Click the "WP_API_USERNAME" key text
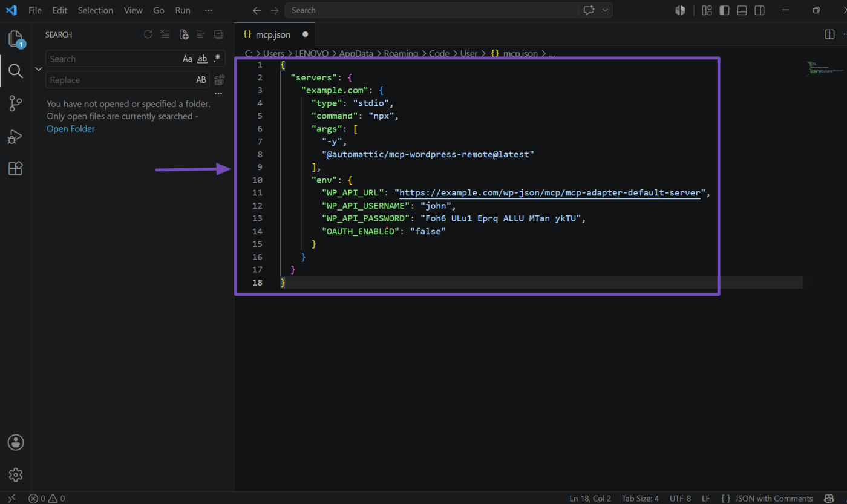 pos(365,206)
